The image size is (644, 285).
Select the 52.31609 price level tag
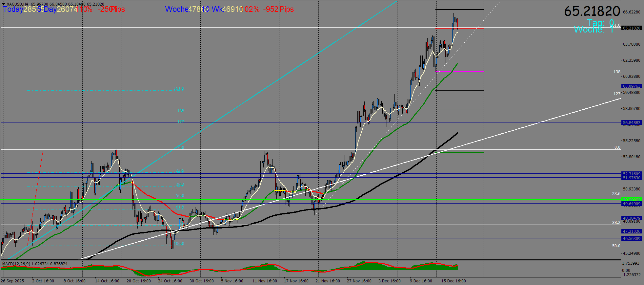631,174
